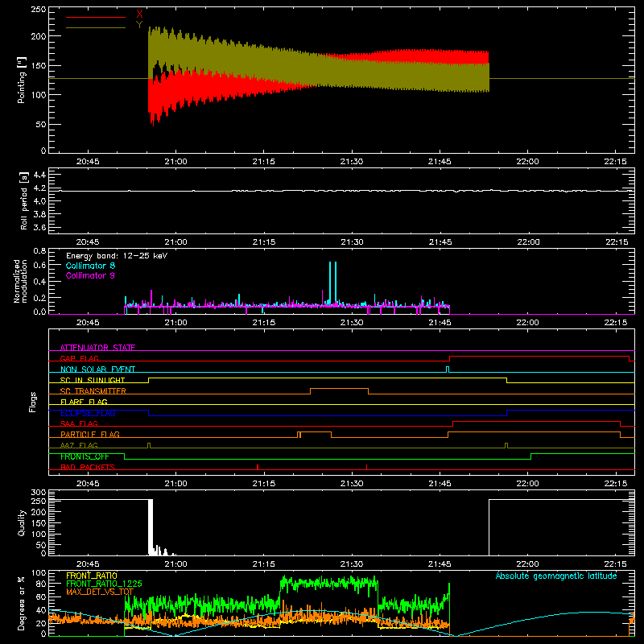Viewport: 644px width, 644px height.
Task: Click the ECLIPSE_FLAG label
Action: (x=88, y=413)
